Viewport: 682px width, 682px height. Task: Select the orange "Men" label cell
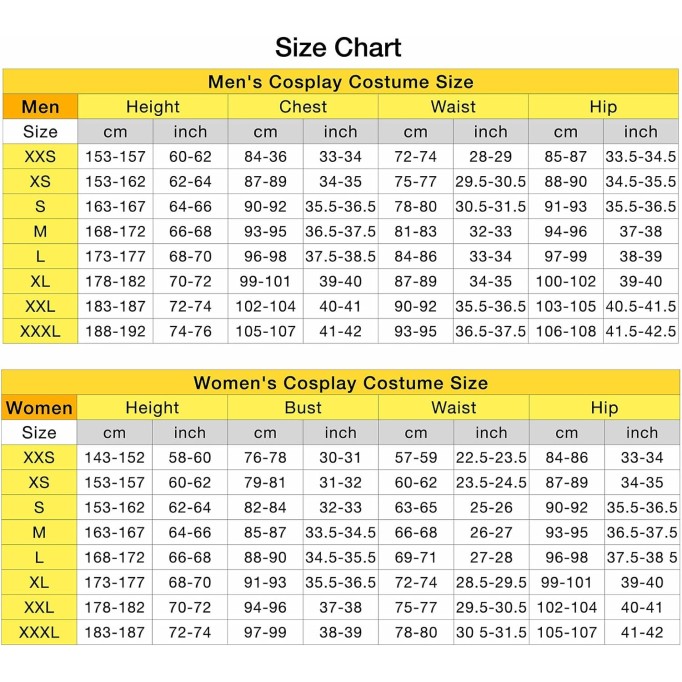tap(40, 107)
